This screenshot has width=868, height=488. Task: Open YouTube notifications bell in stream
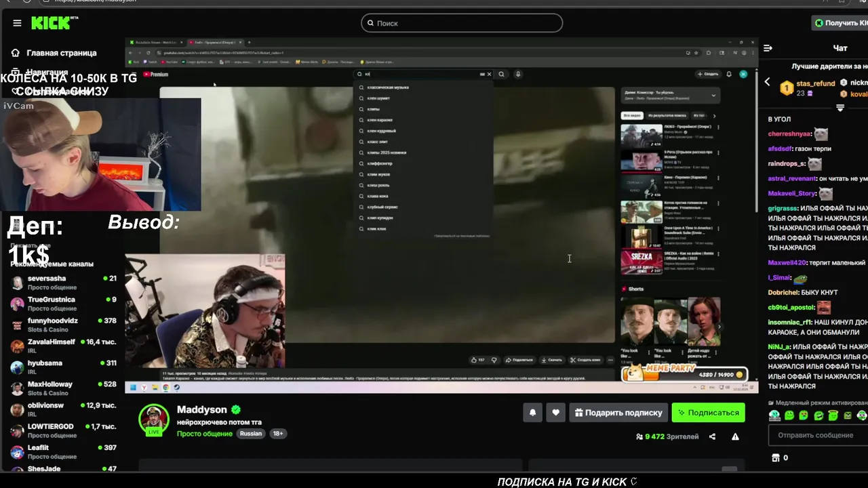coord(729,74)
